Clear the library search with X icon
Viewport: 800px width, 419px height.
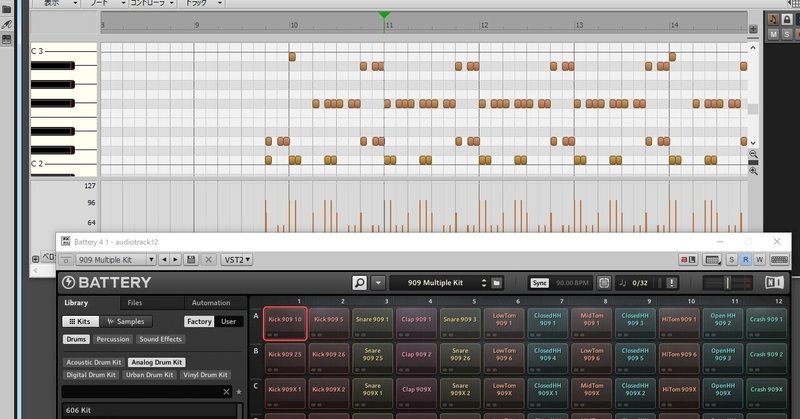point(226,391)
